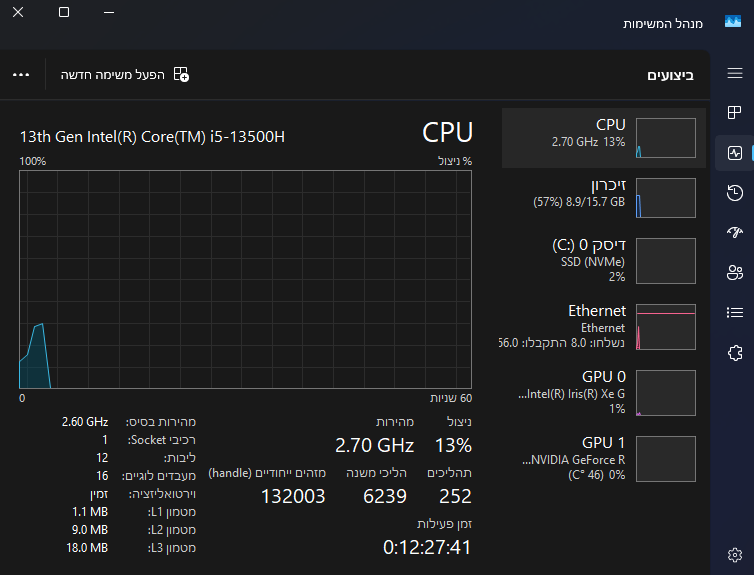Select the Ethernet performance entry
Image resolution: width=754 pixels, height=575 pixels.
603,327
